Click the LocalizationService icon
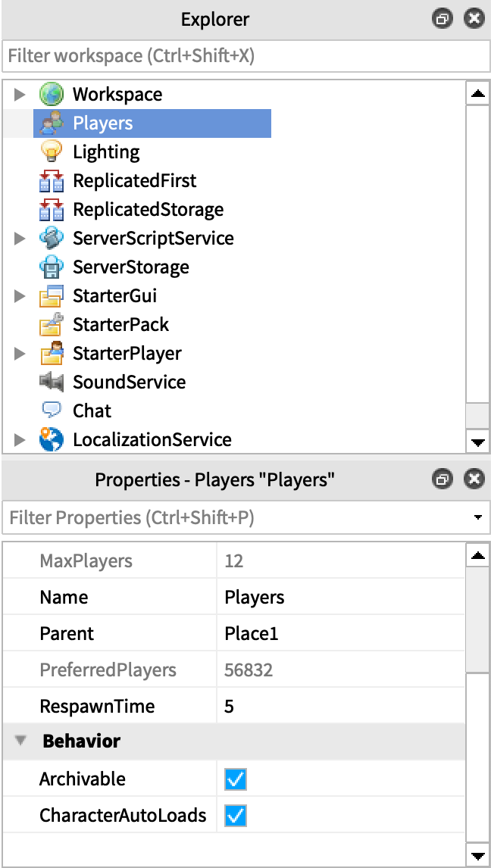Image resolution: width=491 pixels, height=868 pixels. coord(51,440)
